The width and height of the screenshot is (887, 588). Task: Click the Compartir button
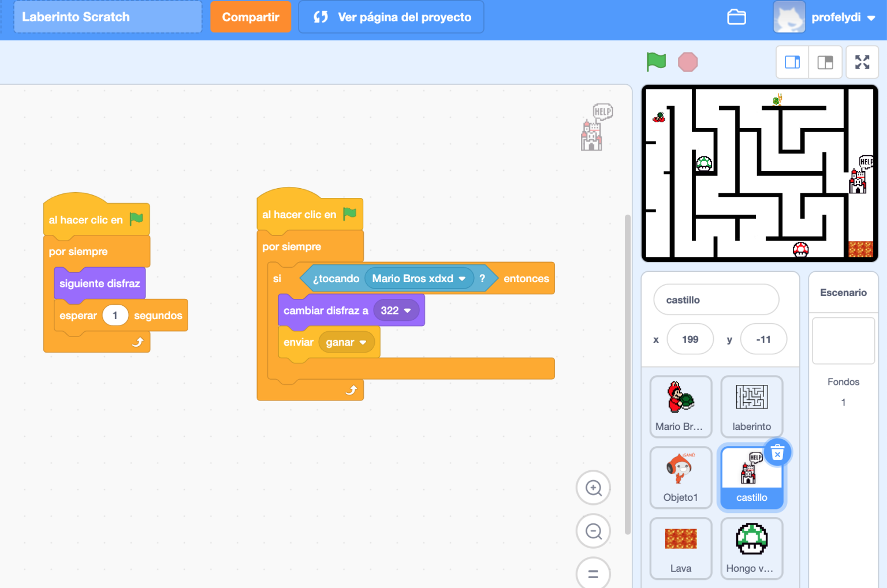point(251,17)
